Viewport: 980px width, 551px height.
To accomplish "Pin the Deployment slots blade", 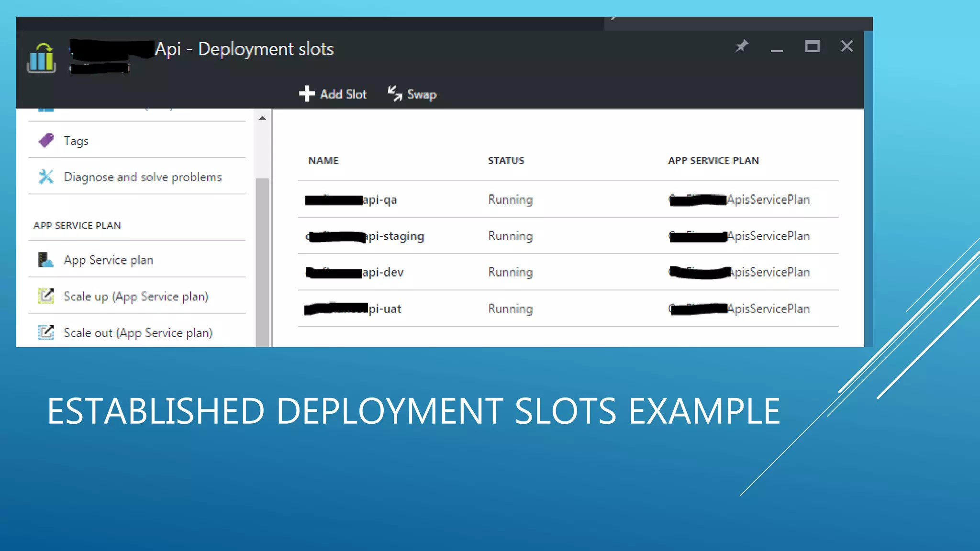I will (x=742, y=46).
